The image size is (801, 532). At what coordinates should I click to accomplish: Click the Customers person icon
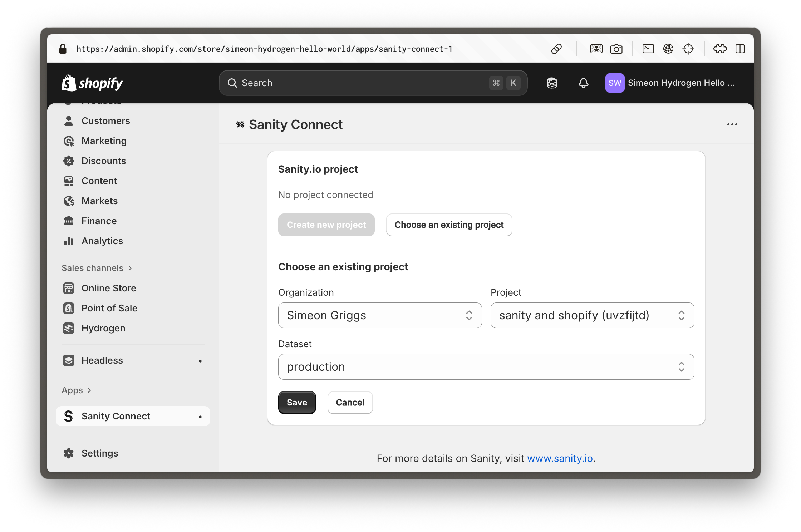(69, 121)
